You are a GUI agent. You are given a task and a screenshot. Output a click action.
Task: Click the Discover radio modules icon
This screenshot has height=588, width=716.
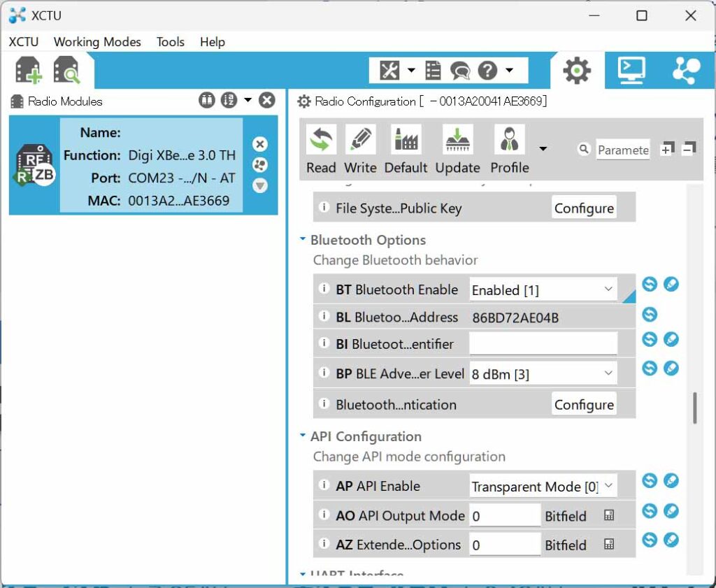click(66, 71)
